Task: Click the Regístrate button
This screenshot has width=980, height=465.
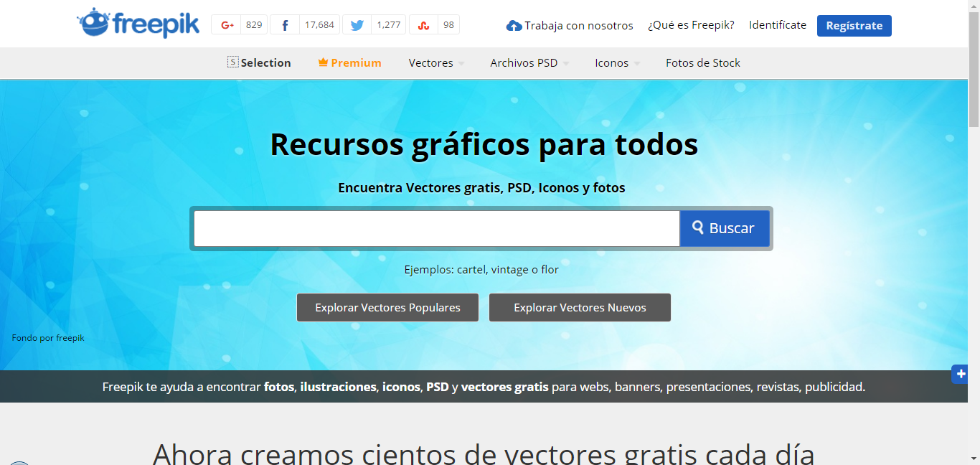Action: pos(854,26)
